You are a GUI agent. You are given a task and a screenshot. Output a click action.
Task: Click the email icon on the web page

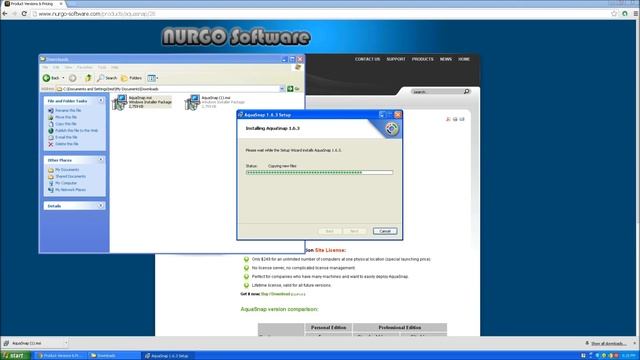tap(462, 119)
